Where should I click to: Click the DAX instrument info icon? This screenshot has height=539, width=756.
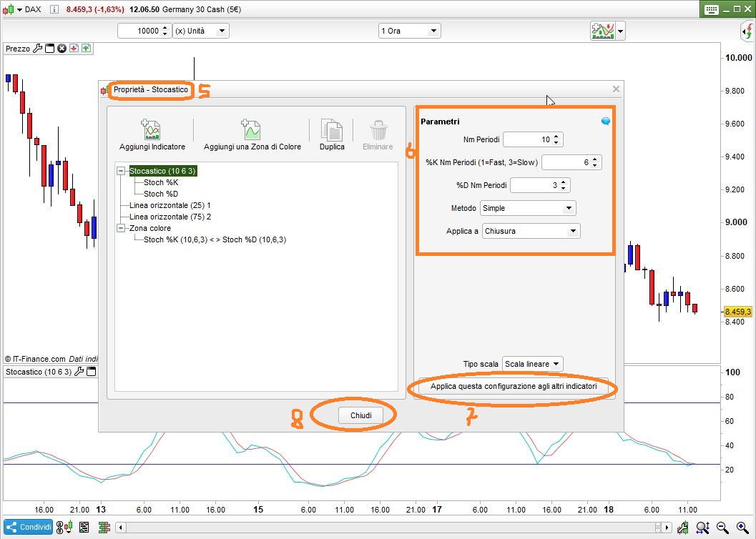(x=54, y=9)
